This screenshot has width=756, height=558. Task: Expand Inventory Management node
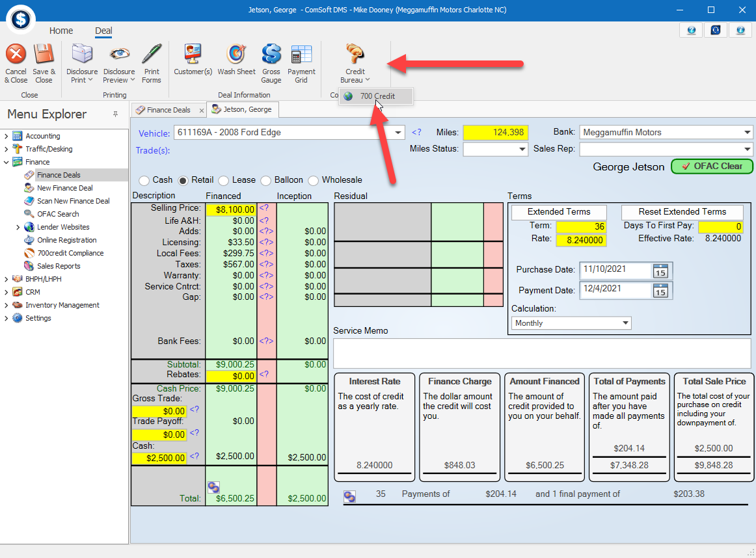(x=7, y=306)
